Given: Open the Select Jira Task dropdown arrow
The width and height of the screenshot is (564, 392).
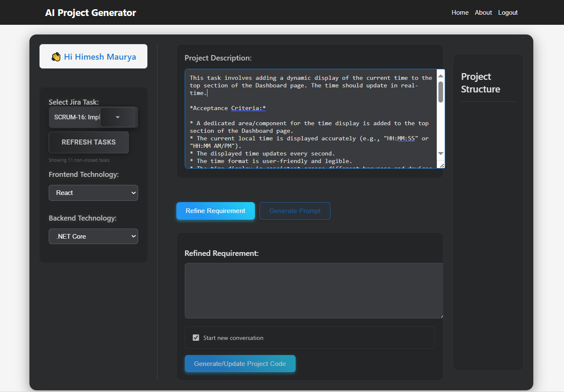Looking at the screenshot, I should [118, 117].
